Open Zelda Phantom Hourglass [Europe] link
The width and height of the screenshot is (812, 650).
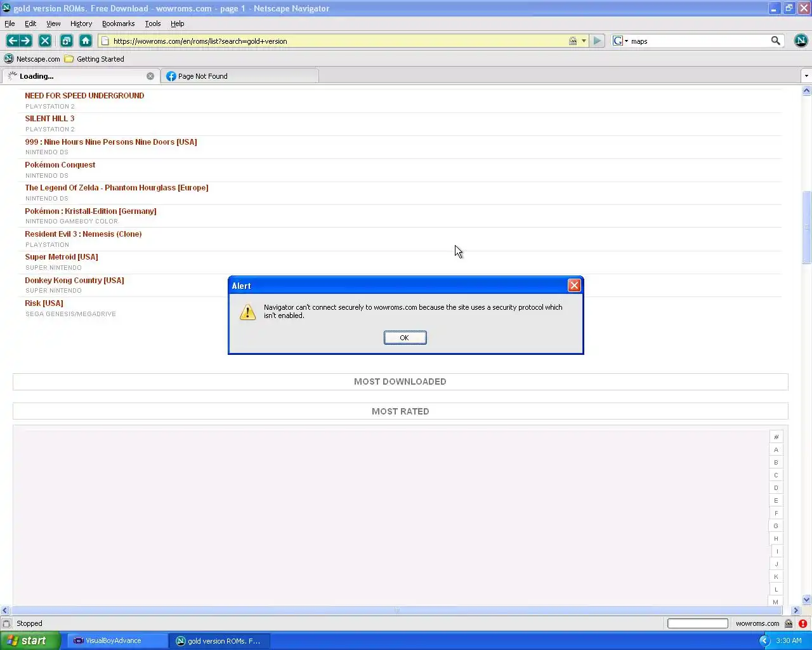117,188
